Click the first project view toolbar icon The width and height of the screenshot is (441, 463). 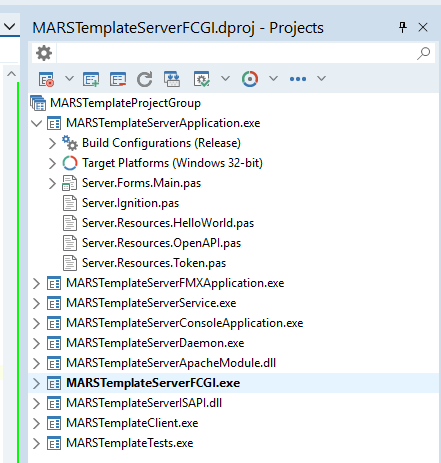coord(46,79)
